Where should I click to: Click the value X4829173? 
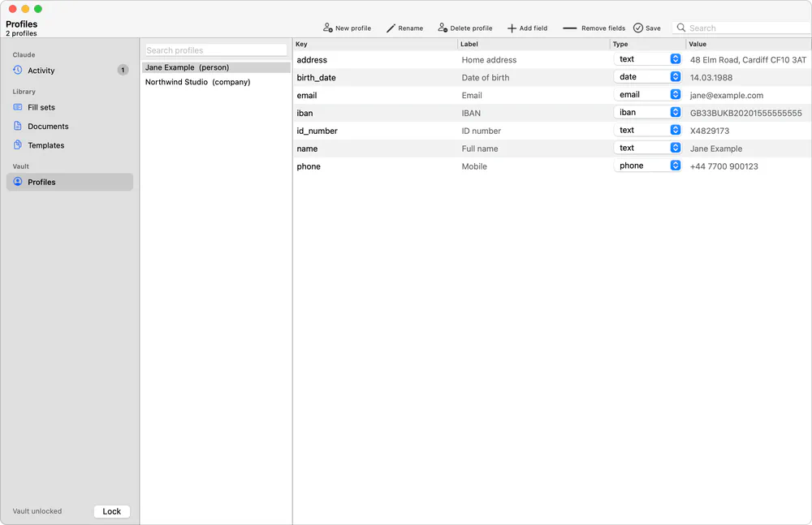click(x=710, y=131)
